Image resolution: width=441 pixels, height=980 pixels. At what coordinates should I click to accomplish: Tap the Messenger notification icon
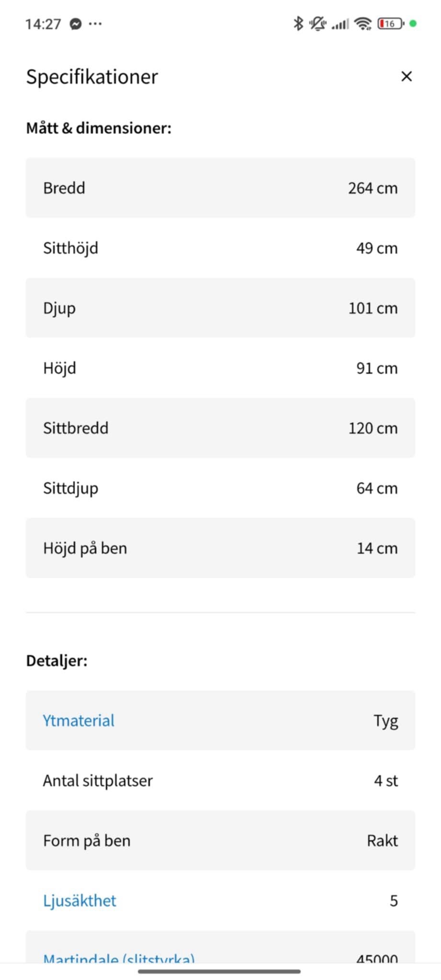(x=76, y=23)
